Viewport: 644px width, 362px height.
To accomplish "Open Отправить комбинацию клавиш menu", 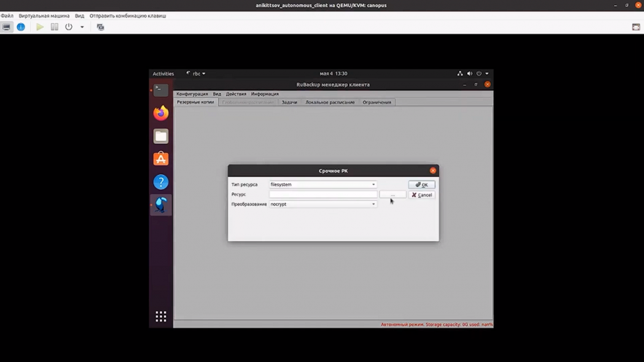I will pyautogui.click(x=128, y=16).
